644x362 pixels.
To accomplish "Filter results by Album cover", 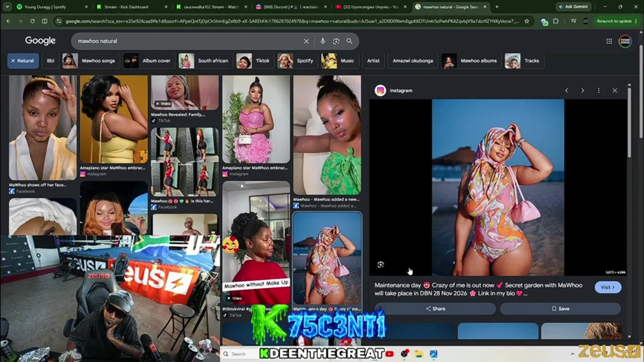I will [x=148, y=61].
